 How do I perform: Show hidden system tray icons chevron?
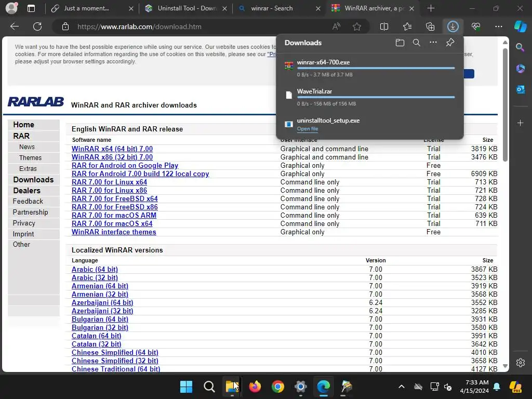pyautogui.click(x=402, y=387)
